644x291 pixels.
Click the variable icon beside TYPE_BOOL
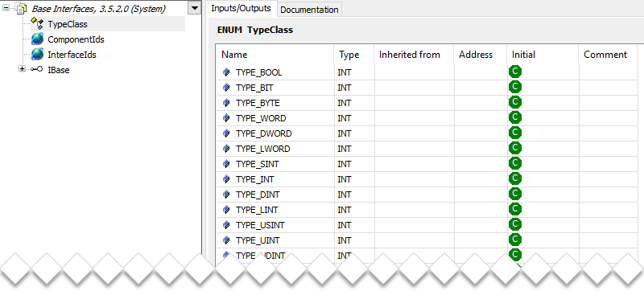coord(226,72)
